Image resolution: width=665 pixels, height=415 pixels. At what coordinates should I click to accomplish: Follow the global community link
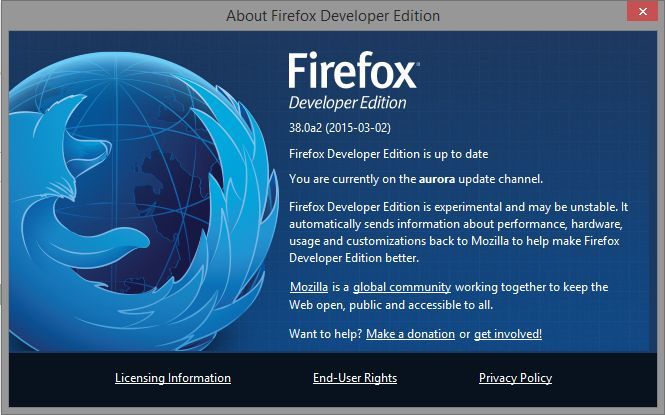[402, 287]
